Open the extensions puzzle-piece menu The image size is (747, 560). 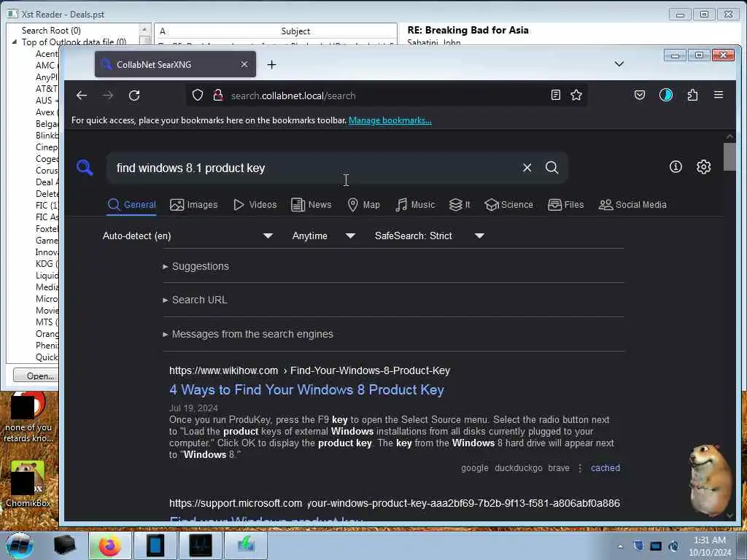pyautogui.click(x=693, y=96)
